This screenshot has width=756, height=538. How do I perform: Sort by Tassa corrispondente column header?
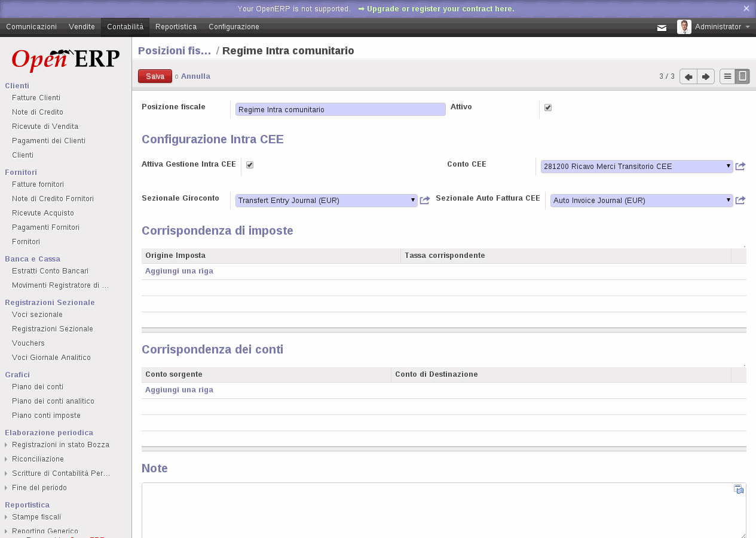point(566,256)
